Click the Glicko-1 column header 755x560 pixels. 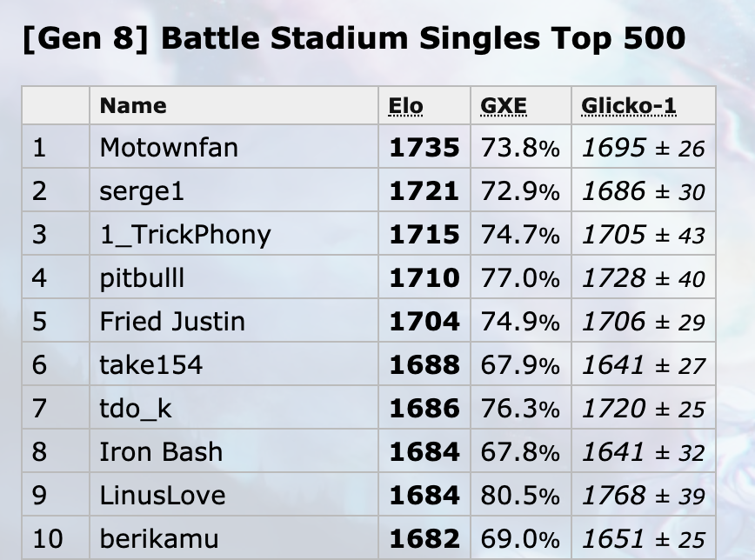click(628, 106)
